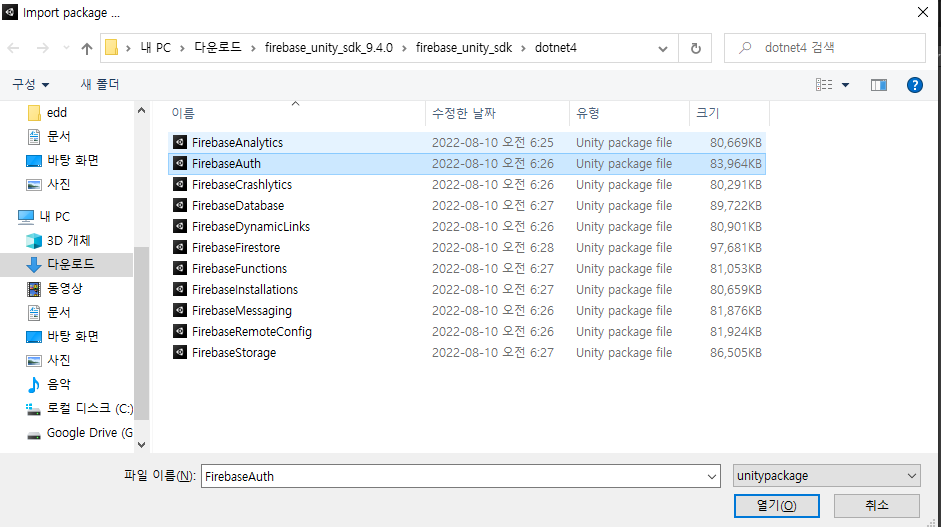This screenshot has width=941, height=527.
Task: Click the navigation pane scrollbar thumb
Action: (141, 331)
